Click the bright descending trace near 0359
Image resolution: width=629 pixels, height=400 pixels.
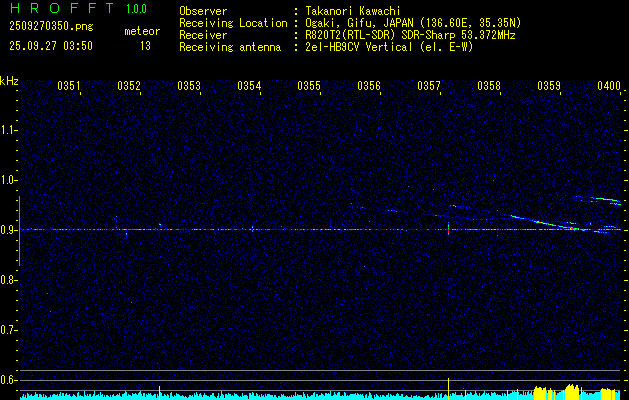[546, 222]
